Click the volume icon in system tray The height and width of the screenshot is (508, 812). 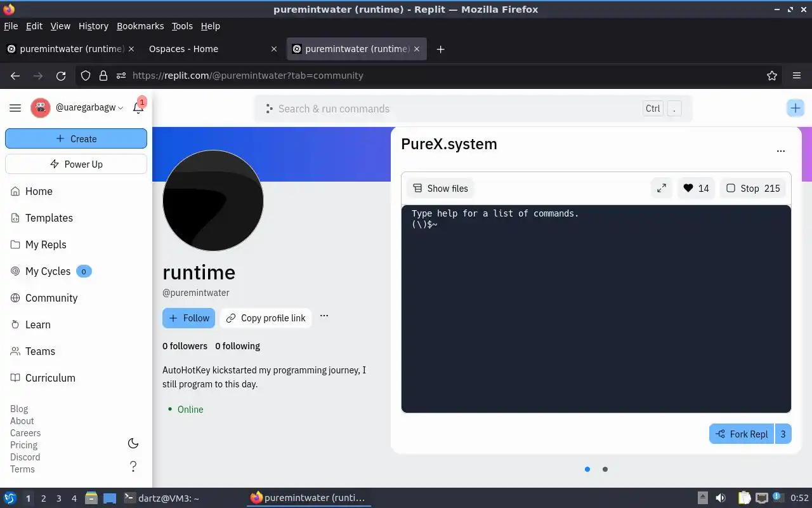721,498
